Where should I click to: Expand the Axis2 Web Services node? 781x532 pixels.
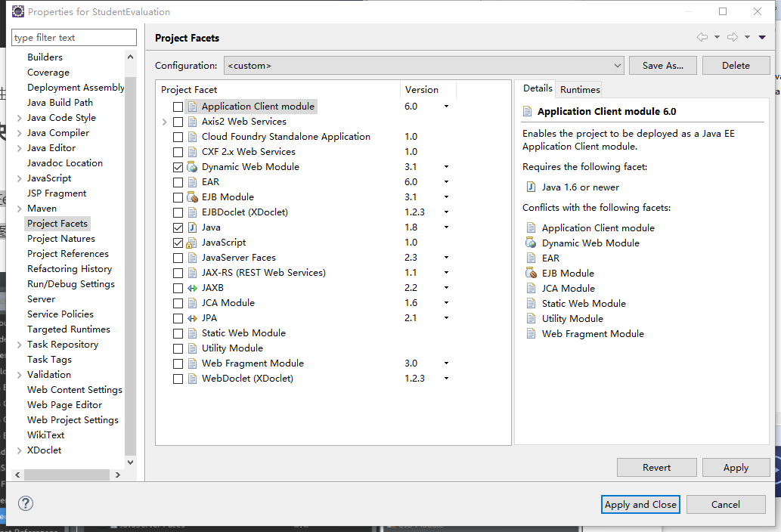(x=165, y=122)
